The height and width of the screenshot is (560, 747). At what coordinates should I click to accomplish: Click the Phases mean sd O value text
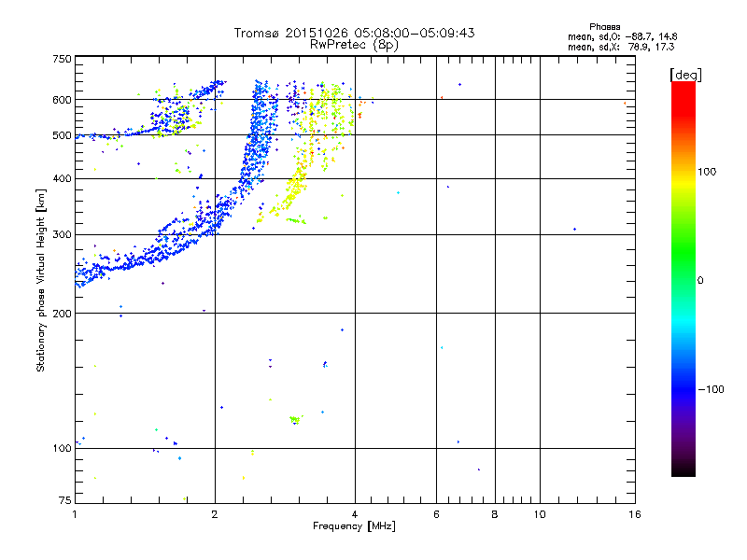(622, 36)
